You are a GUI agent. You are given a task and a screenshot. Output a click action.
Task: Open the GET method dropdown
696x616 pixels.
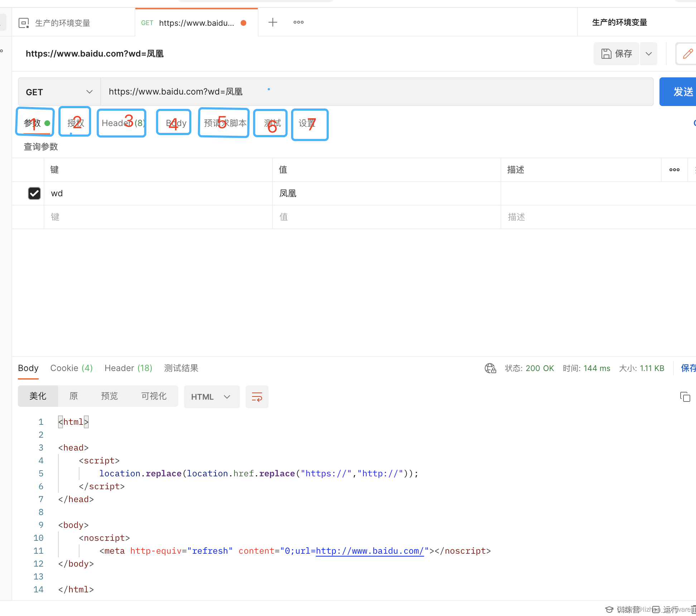tap(59, 92)
